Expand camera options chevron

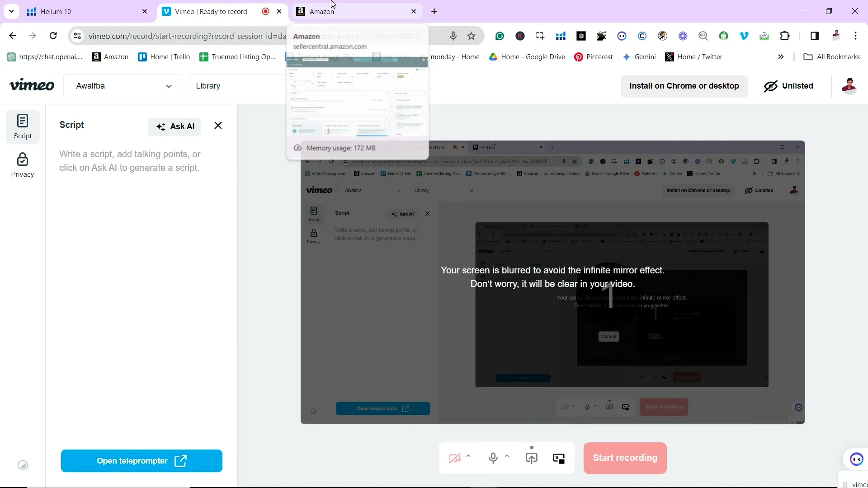[x=468, y=456]
